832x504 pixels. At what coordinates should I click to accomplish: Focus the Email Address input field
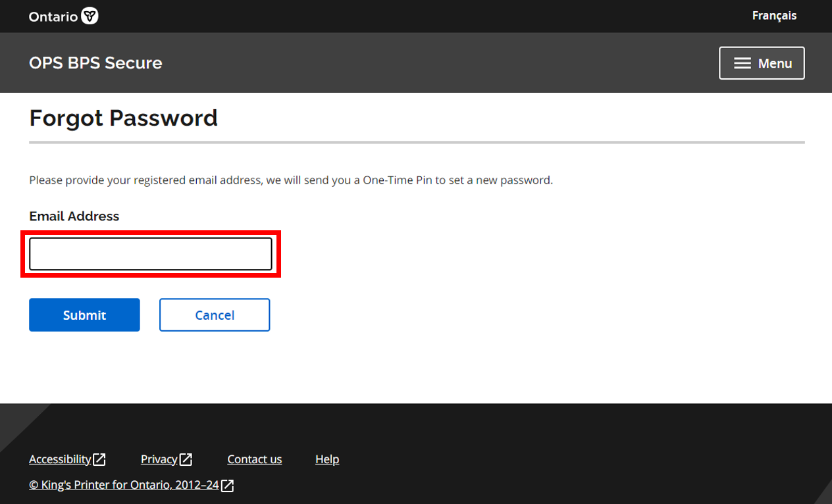(151, 254)
